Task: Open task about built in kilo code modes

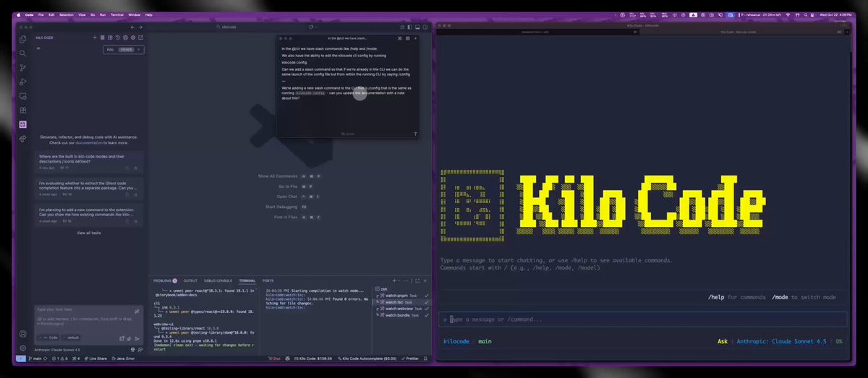Action: click(89, 162)
